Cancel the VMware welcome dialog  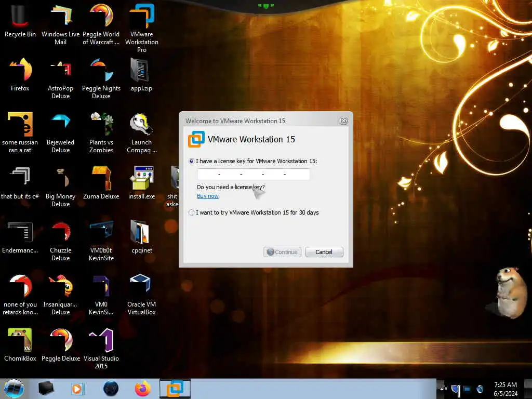324,252
